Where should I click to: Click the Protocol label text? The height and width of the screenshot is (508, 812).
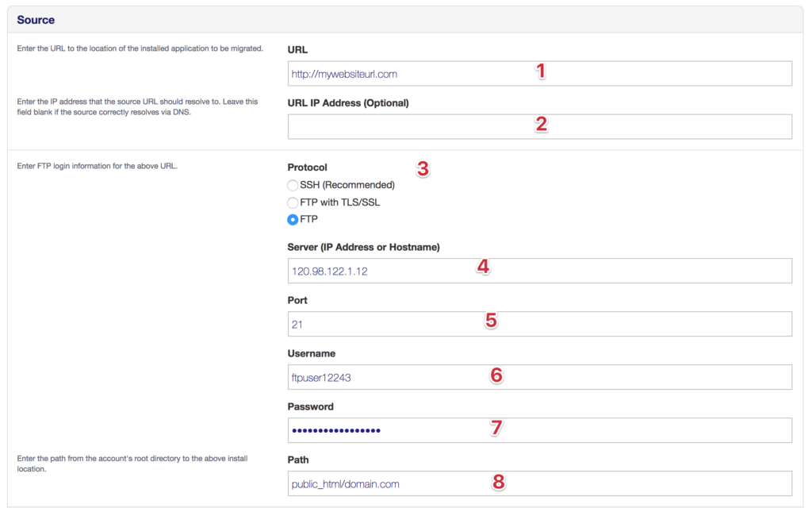click(307, 167)
